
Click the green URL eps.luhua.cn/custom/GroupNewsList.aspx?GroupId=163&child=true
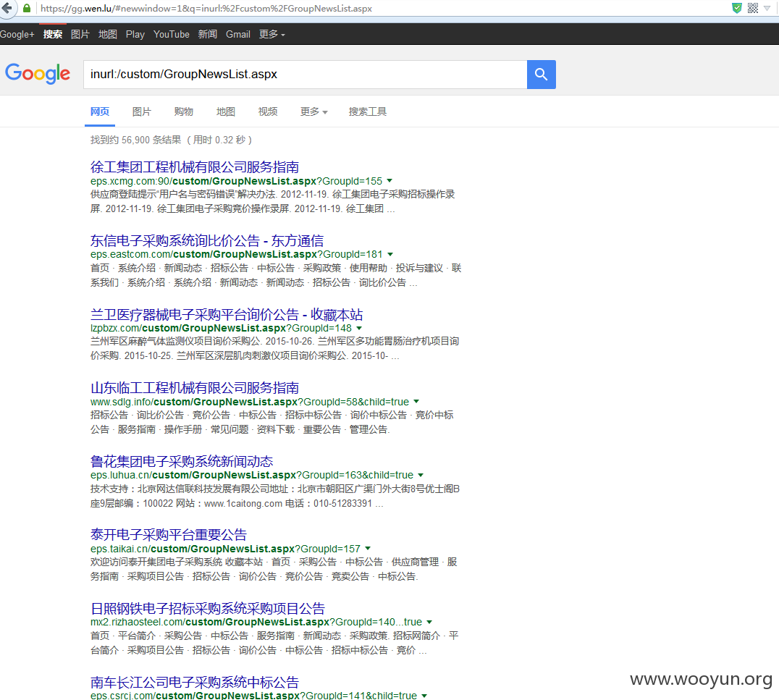click(252, 475)
